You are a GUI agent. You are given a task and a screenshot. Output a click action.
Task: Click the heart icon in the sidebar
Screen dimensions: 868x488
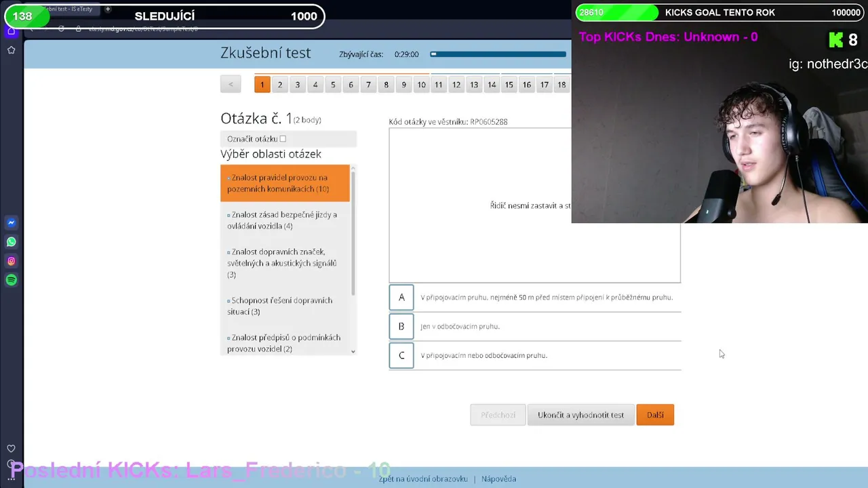click(11, 449)
